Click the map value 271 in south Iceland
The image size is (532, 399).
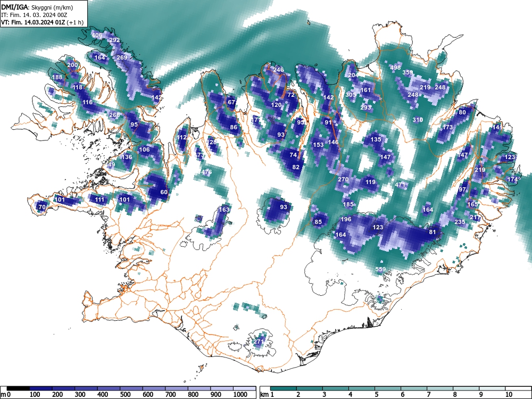tap(259, 342)
